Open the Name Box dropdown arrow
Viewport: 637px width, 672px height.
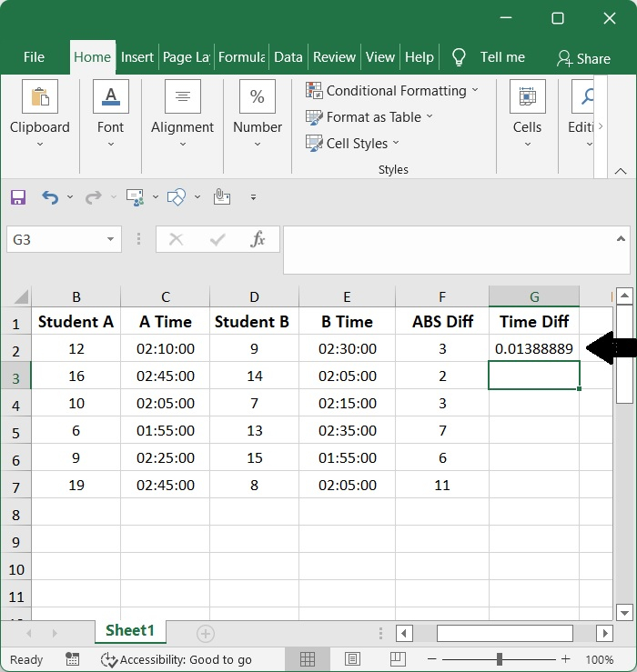[x=110, y=239]
